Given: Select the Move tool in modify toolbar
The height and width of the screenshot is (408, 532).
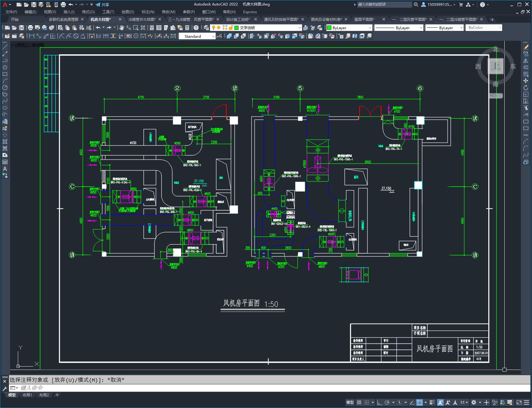Looking at the screenshot, I should [x=526, y=81].
